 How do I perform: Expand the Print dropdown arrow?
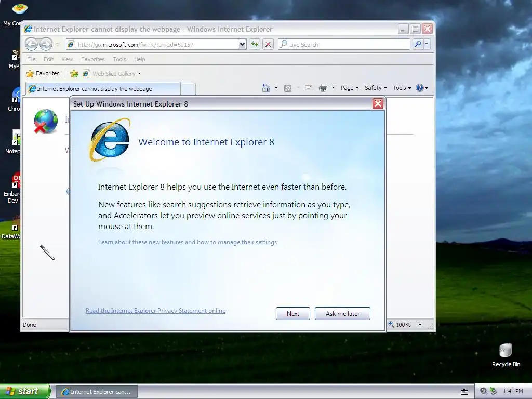[x=333, y=88]
